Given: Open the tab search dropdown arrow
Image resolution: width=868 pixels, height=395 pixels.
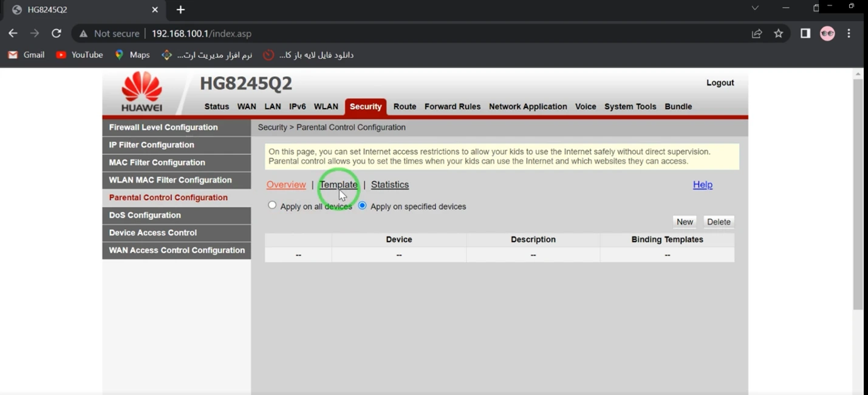Looking at the screenshot, I should coord(755,8).
